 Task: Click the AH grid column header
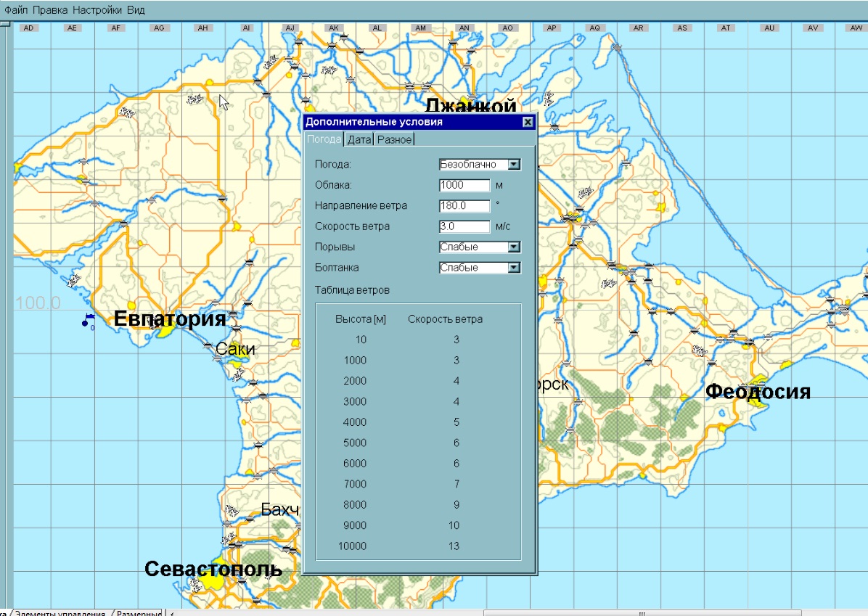(202, 28)
